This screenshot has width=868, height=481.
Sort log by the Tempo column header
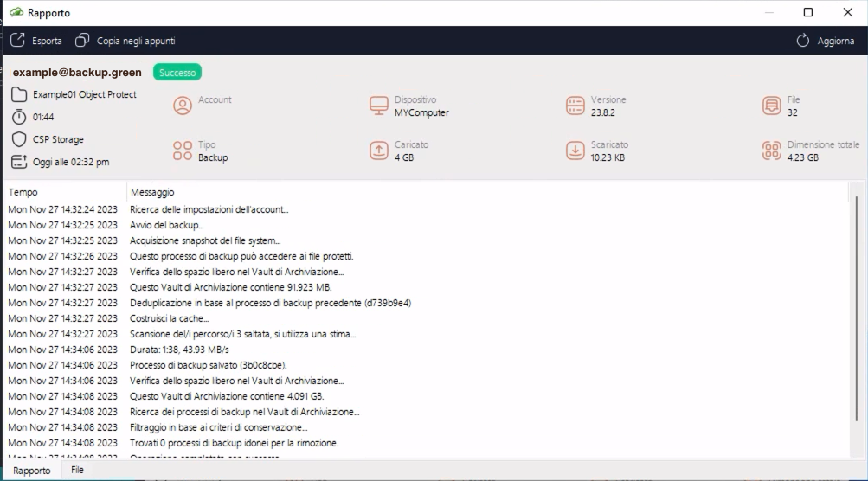(24, 192)
